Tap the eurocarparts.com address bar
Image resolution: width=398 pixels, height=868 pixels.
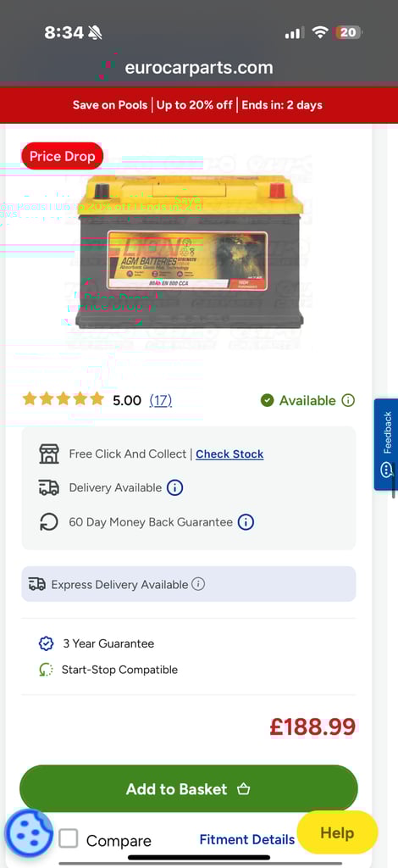199,68
